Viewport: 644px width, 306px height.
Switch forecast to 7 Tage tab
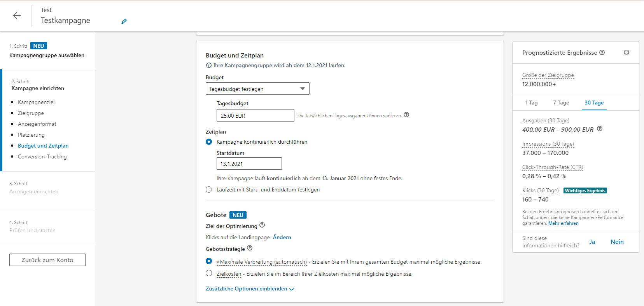[561, 103]
